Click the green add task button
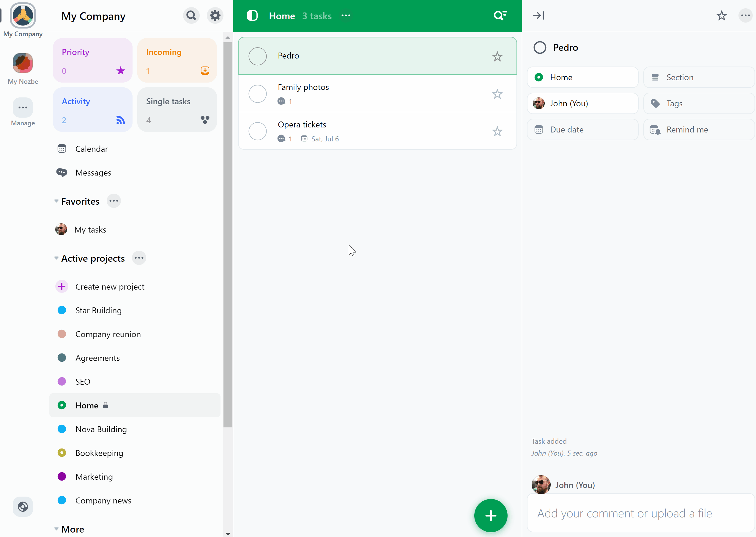This screenshot has height=537, width=756. (491, 516)
